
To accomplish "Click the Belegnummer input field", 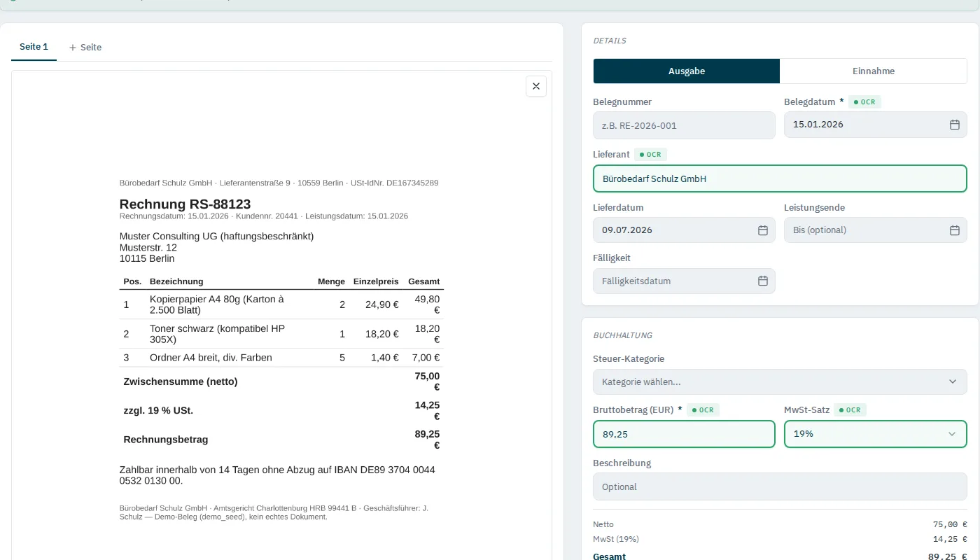I will 684,126.
